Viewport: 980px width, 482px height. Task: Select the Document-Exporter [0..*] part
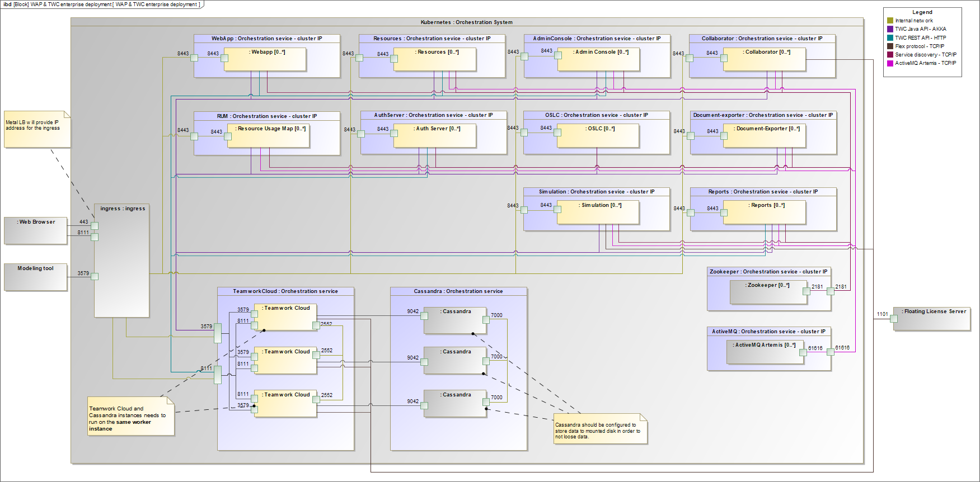tap(765, 136)
